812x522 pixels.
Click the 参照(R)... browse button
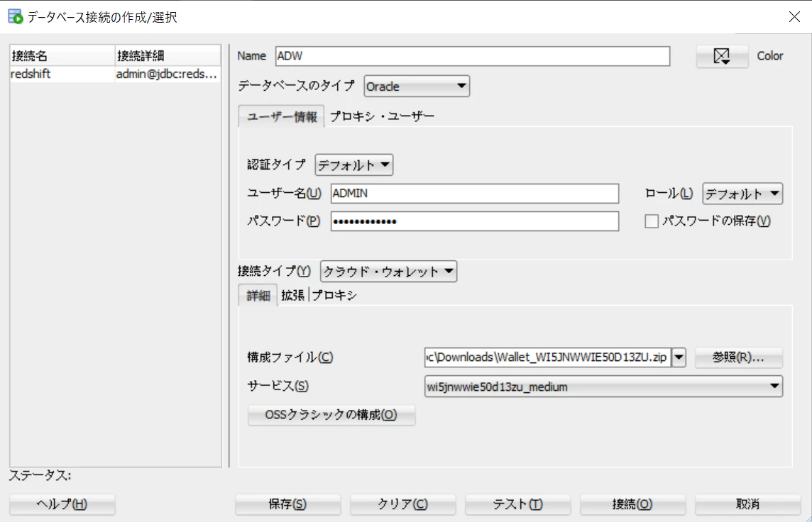click(738, 357)
